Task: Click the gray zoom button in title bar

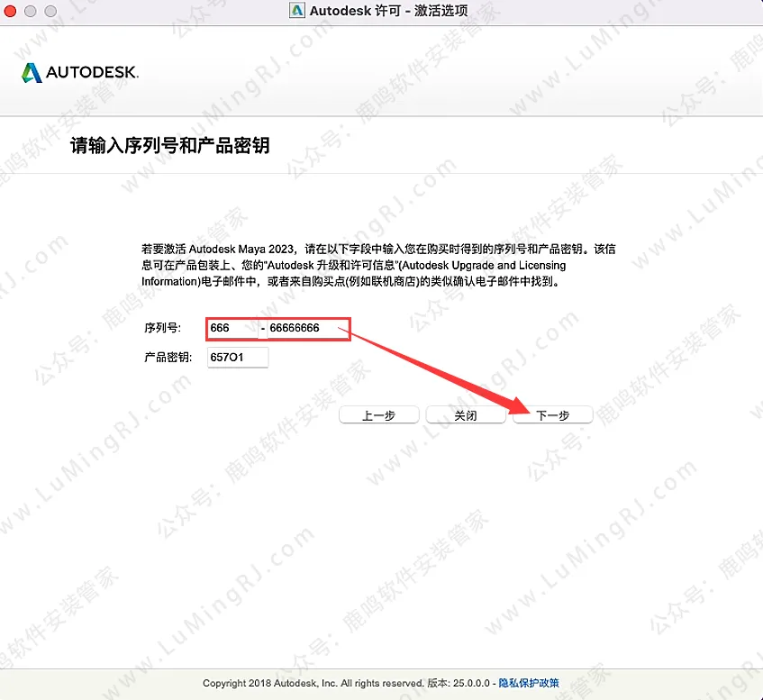Action: click(x=47, y=11)
